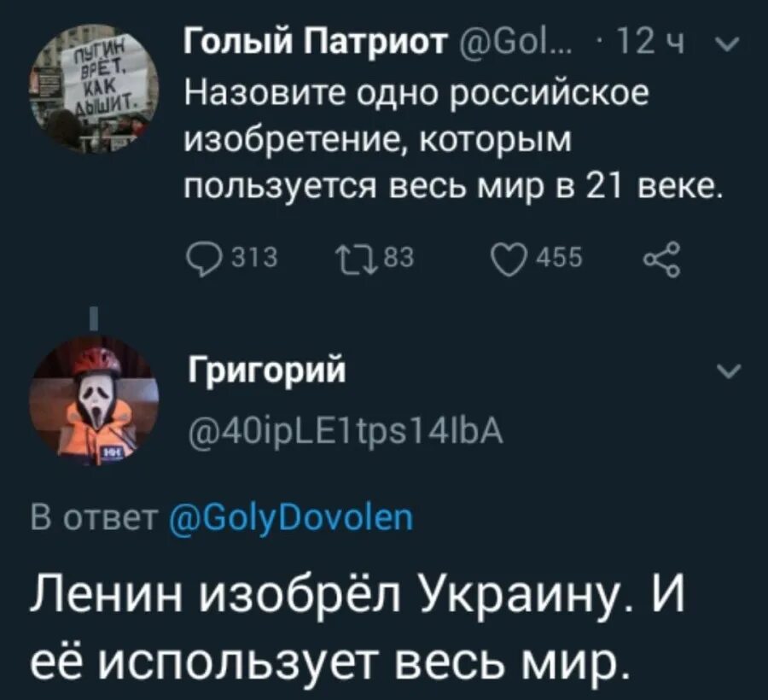The image size is (768, 700).
Task: Open the @40ipLE1tps14IbA handle
Action: (346, 431)
